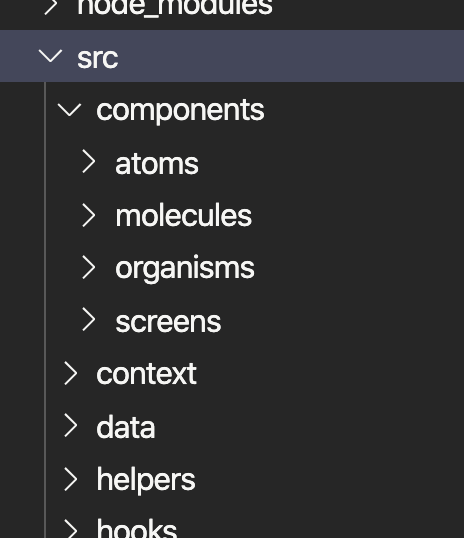Collapse the src folder chevron
The width and height of the screenshot is (464, 538).
tap(50, 56)
